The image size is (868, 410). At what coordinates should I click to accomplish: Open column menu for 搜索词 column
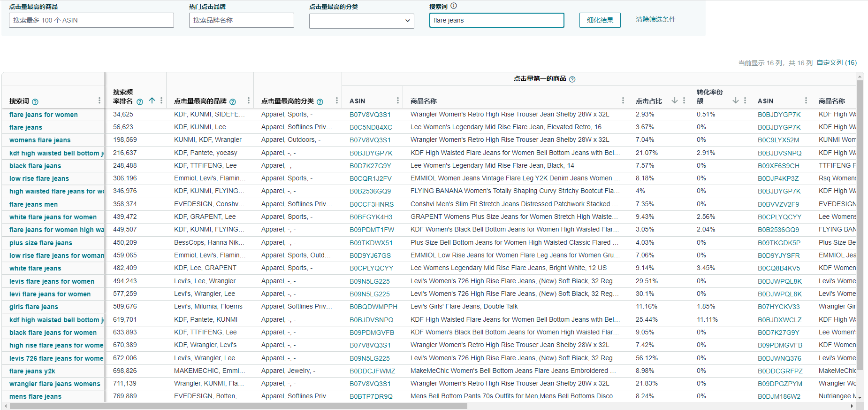(99, 101)
